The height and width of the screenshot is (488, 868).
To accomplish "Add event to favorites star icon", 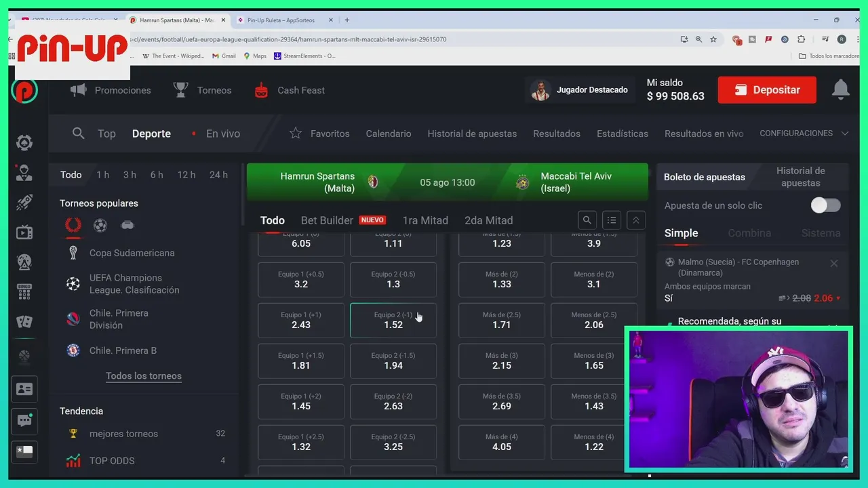I will pyautogui.click(x=296, y=134).
